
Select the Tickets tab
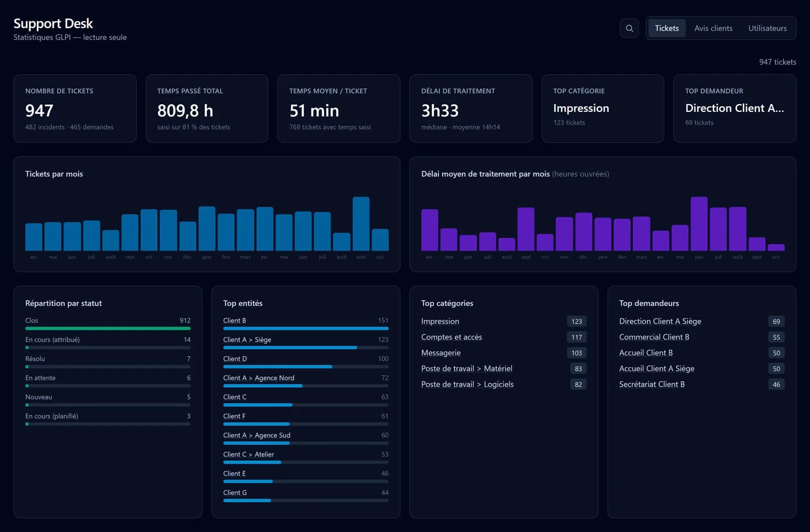point(667,28)
